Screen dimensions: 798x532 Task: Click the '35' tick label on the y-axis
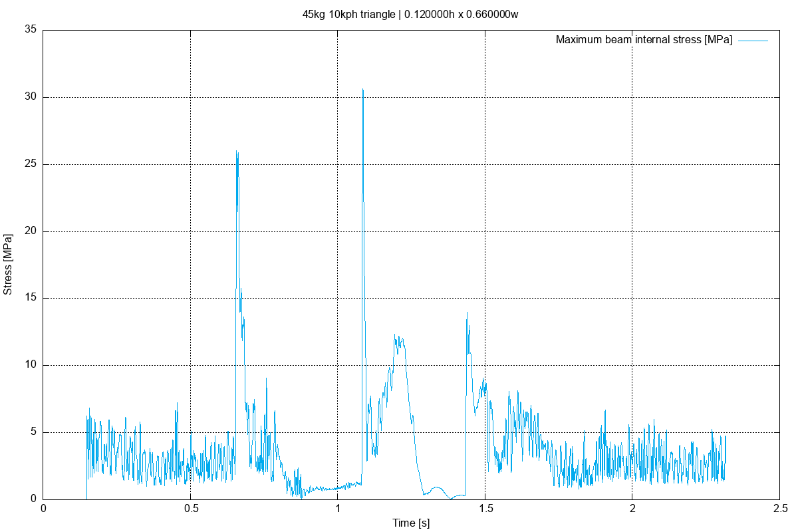coord(32,29)
